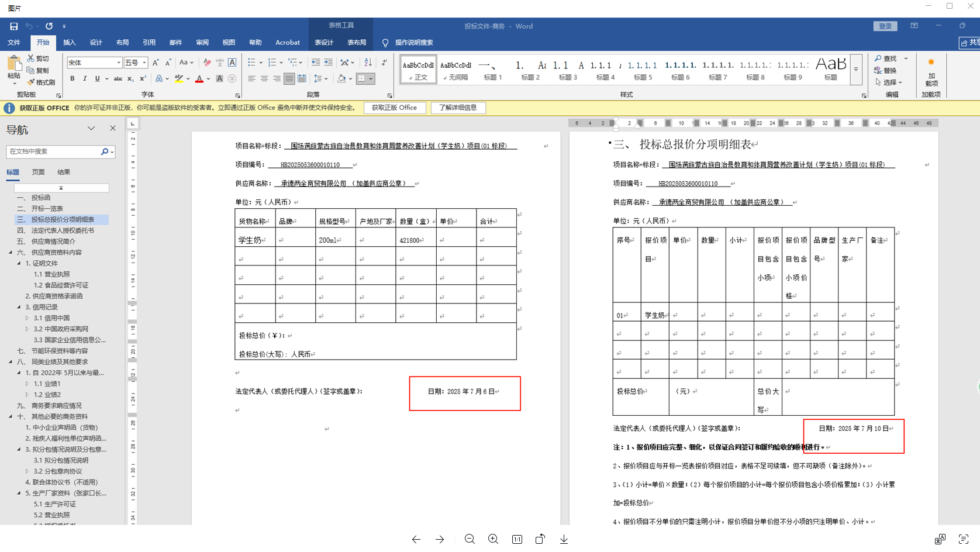This screenshot has width=980, height=552.
Task: Apply table cell shading with the paint bucket
Action: (x=341, y=78)
